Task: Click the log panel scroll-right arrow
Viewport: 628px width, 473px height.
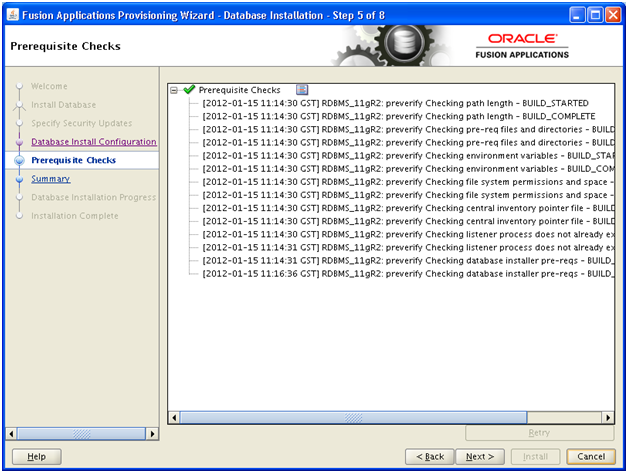Action: tap(608, 418)
